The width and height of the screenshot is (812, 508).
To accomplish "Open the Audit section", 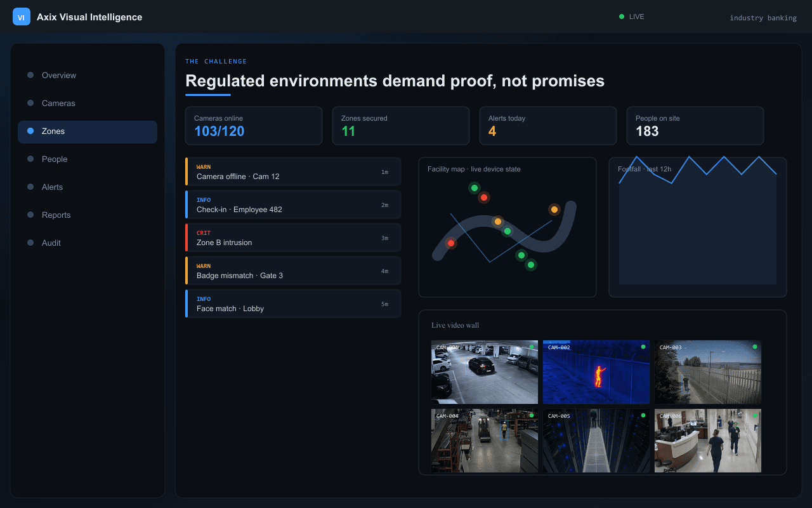I will [x=88, y=243].
